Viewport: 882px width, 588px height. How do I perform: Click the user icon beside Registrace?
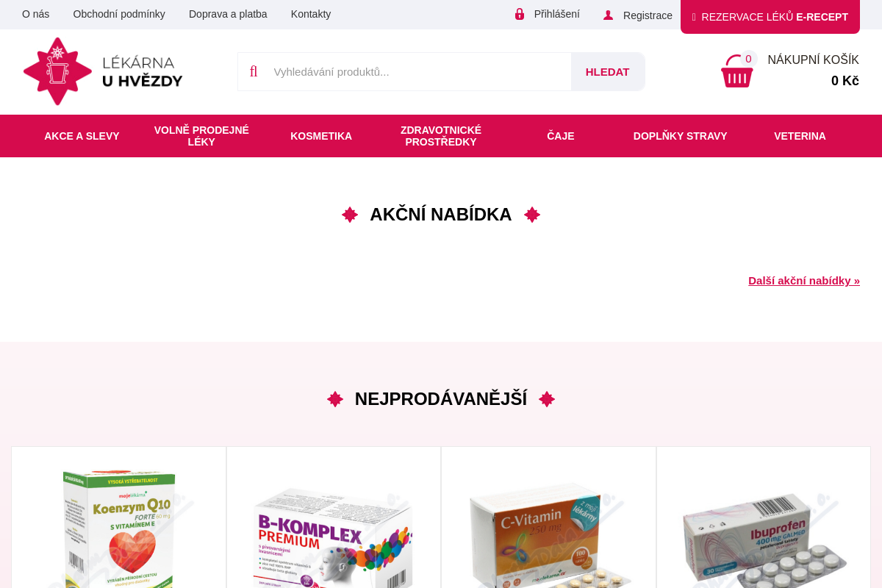pyautogui.click(x=608, y=15)
